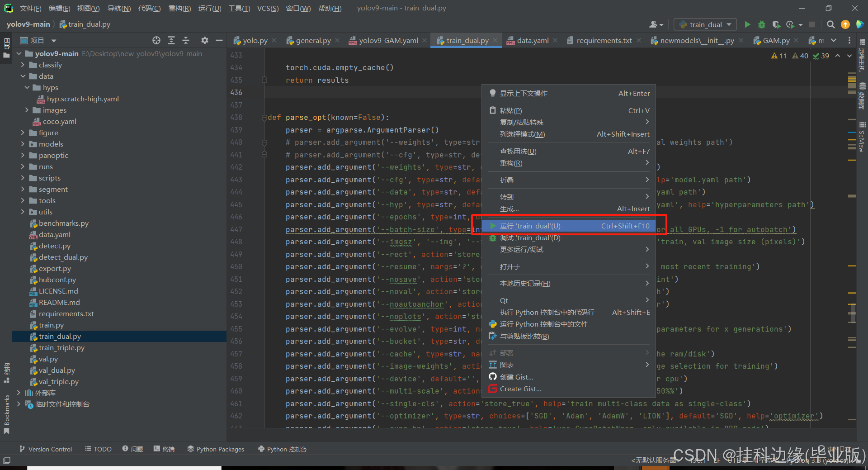The width and height of the screenshot is (868, 470).
Task: Expand all icon in Project panel
Action: pos(171,41)
